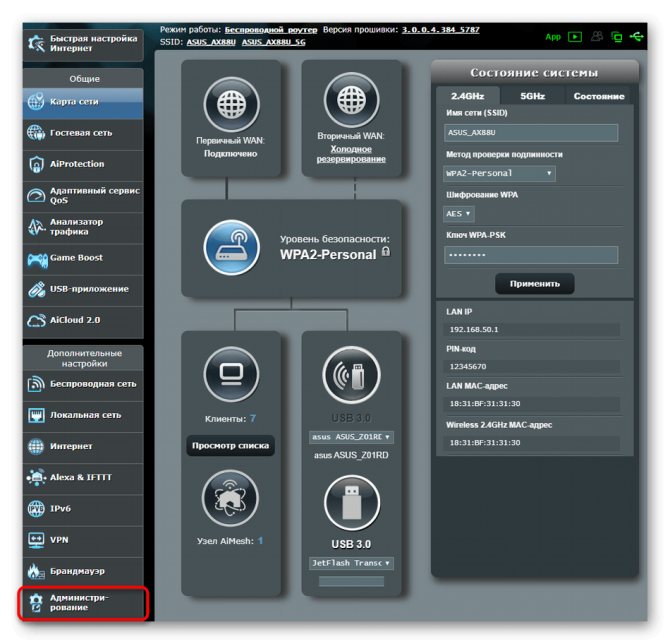
Task: Click the network name SSID input field
Action: (x=531, y=132)
